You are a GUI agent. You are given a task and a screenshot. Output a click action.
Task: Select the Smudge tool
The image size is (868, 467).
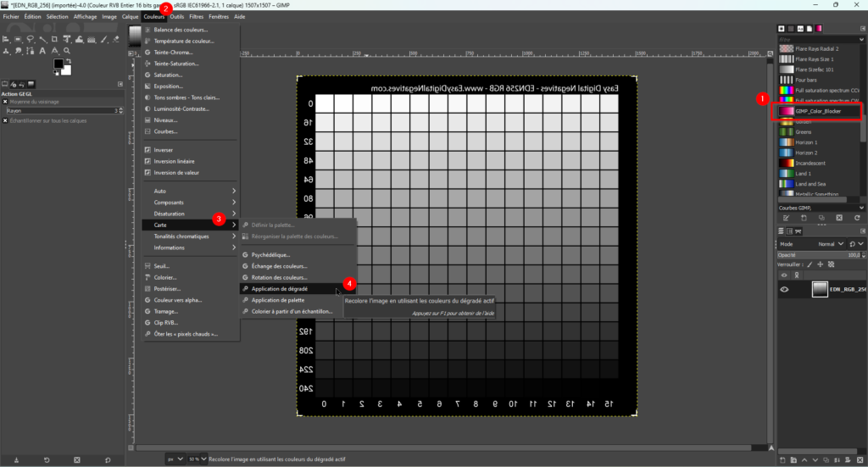coord(18,51)
